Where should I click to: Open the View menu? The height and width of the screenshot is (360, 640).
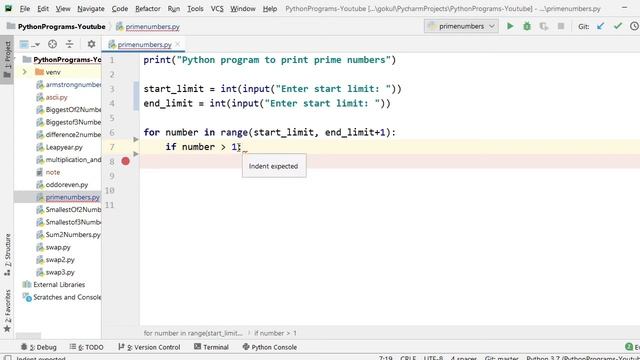pos(63,9)
